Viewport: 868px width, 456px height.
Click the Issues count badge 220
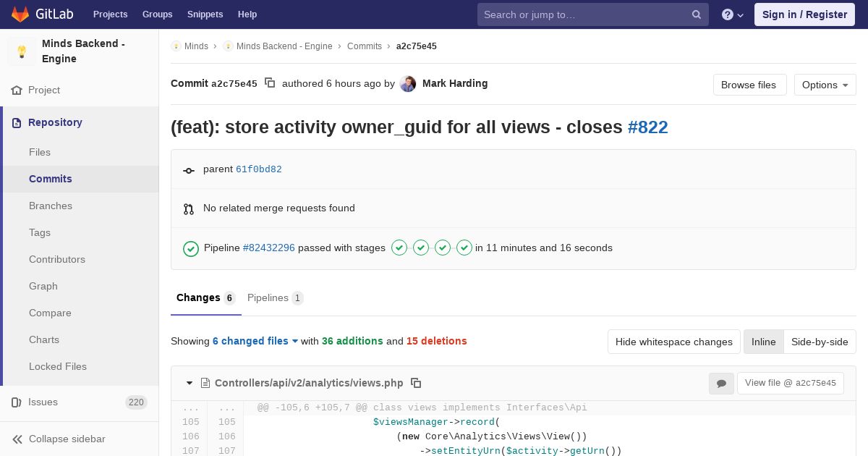pos(136,402)
